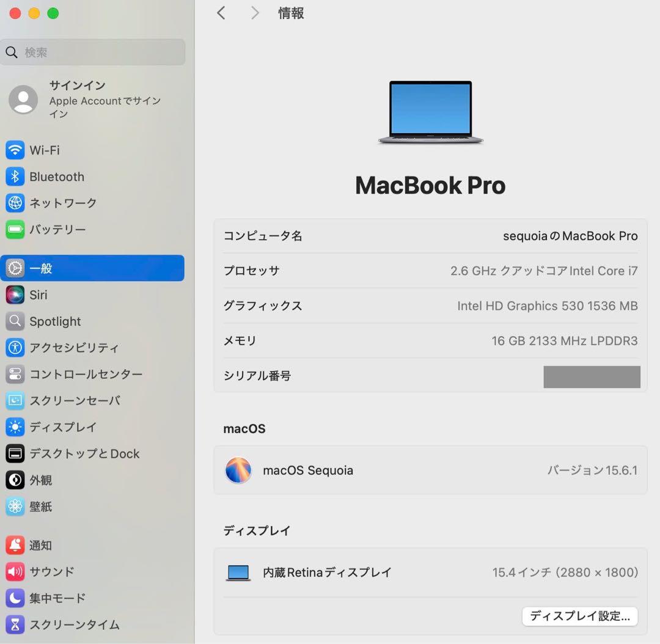660x644 pixels.
Task: Click the ディスプレイ設定… button
Action: click(x=579, y=616)
